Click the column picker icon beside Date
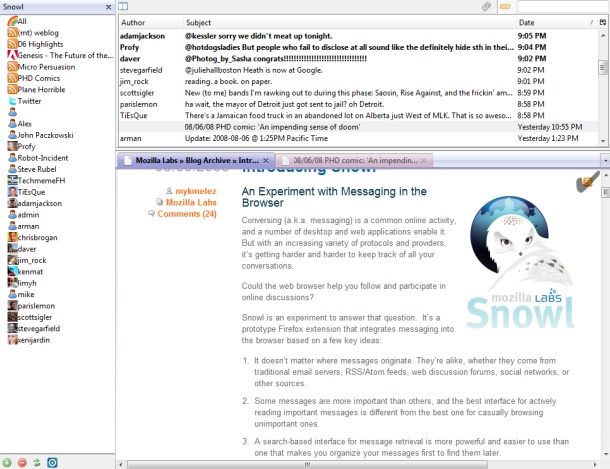 (x=603, y=23)
